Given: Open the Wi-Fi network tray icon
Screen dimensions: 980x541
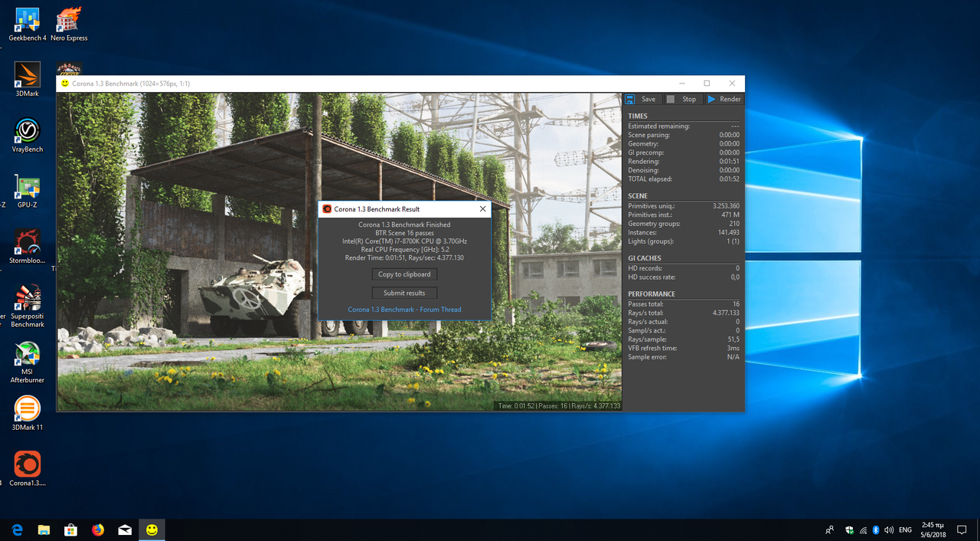Looking at the screenshot, I should pyautogui.click(x=863, y=530).
